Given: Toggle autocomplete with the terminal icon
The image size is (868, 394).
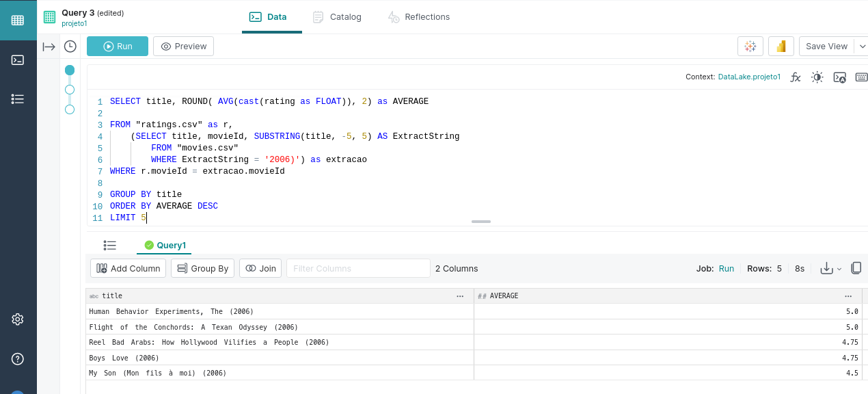Looking at the screenshot, I should tap(839, 77).
